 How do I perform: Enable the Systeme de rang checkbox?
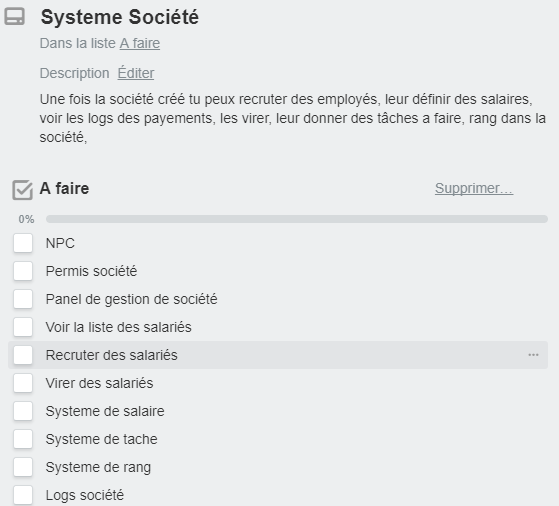23,467
